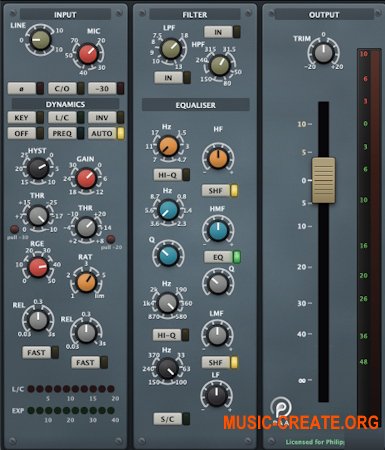Switch the dynamics OFF button

pyautogui.click(x=26, y=133)
